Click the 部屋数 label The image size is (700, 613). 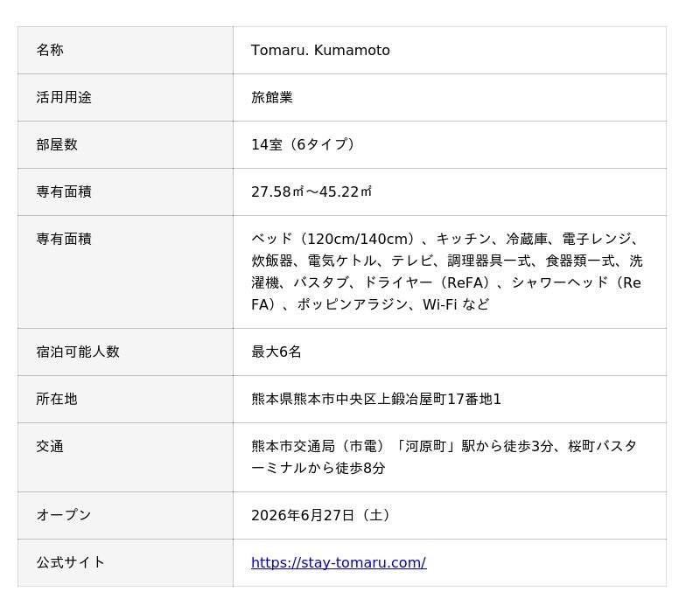point(57,144)
